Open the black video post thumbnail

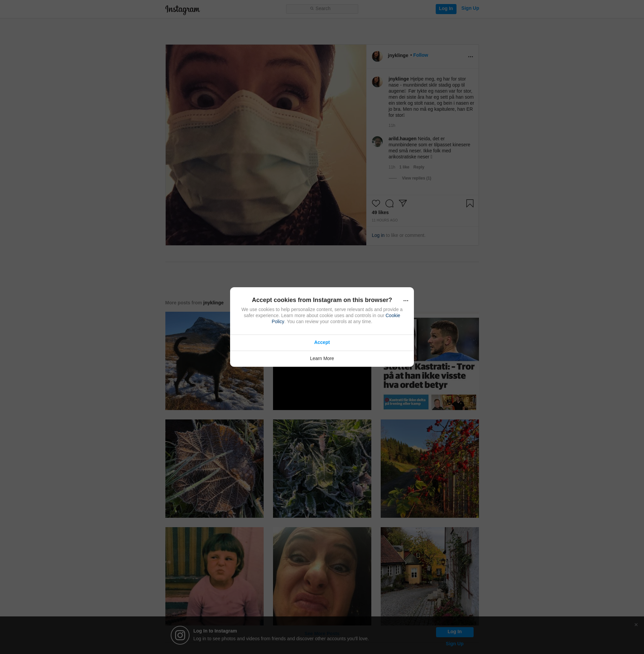tap(322, 389)
